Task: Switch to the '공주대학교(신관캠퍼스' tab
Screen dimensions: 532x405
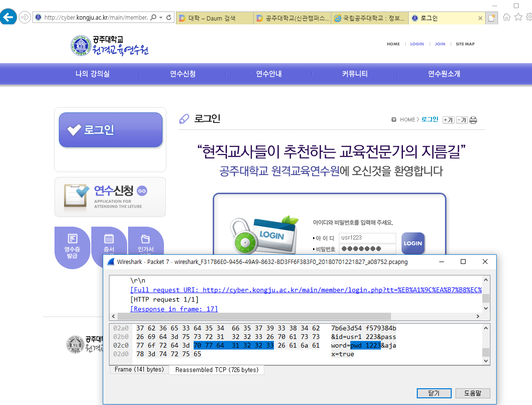Action: [292, 18]
